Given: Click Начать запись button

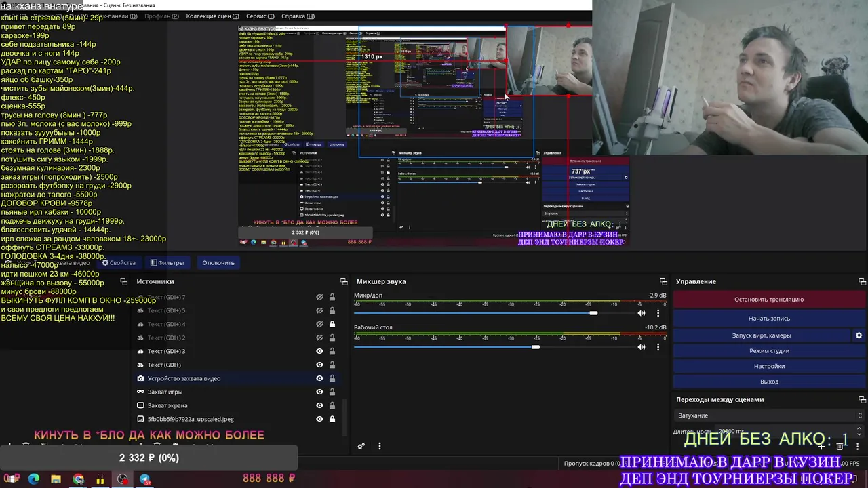Looking at the screenshot, I should click(x=769, y=318).
